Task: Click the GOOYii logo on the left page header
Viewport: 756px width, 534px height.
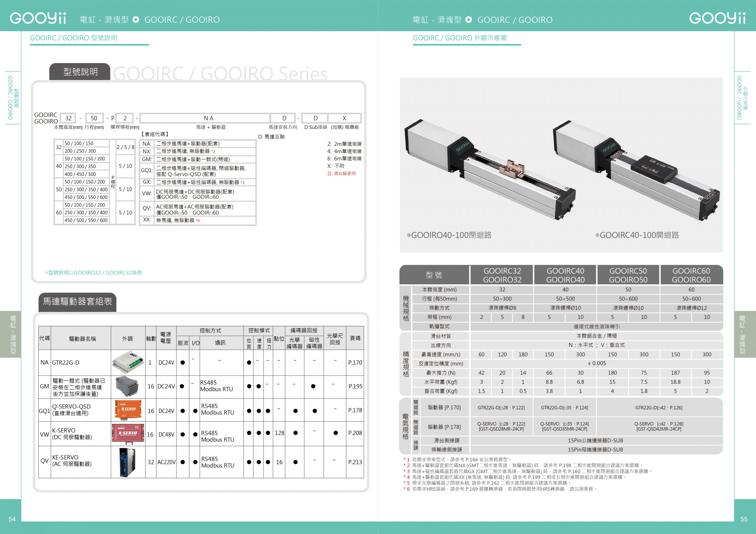Action: pyautogui.click(x=38, y=18)
